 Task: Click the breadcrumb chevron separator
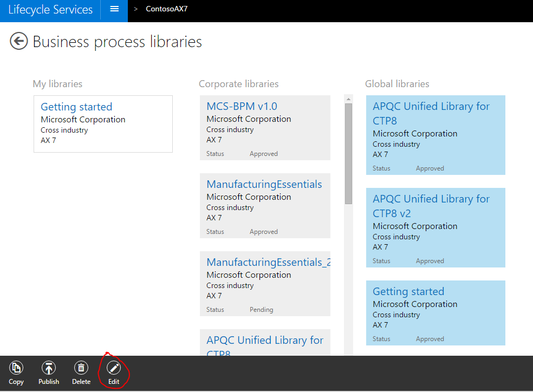coord(135,9)
